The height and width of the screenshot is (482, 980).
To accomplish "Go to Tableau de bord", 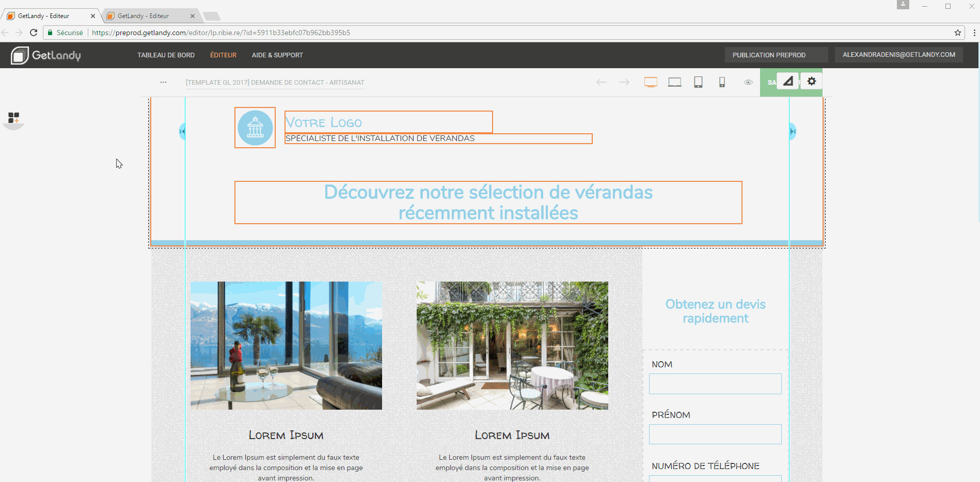I will tap(166, 55).
